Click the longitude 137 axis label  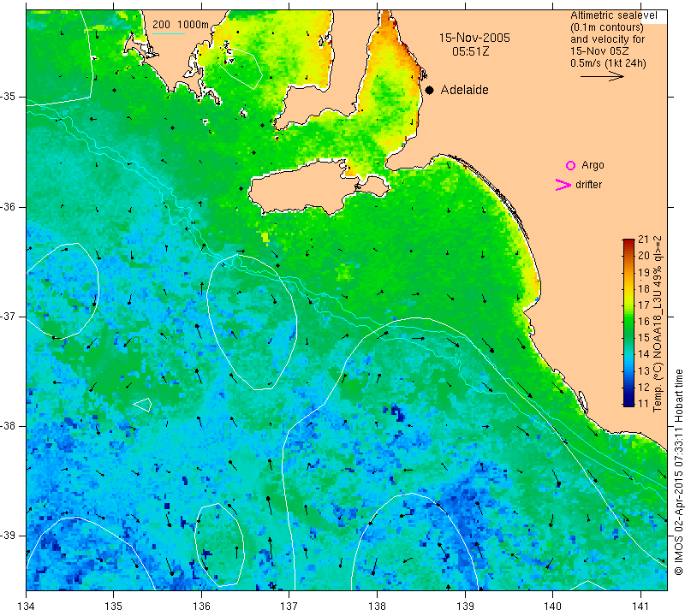[289, 607]
